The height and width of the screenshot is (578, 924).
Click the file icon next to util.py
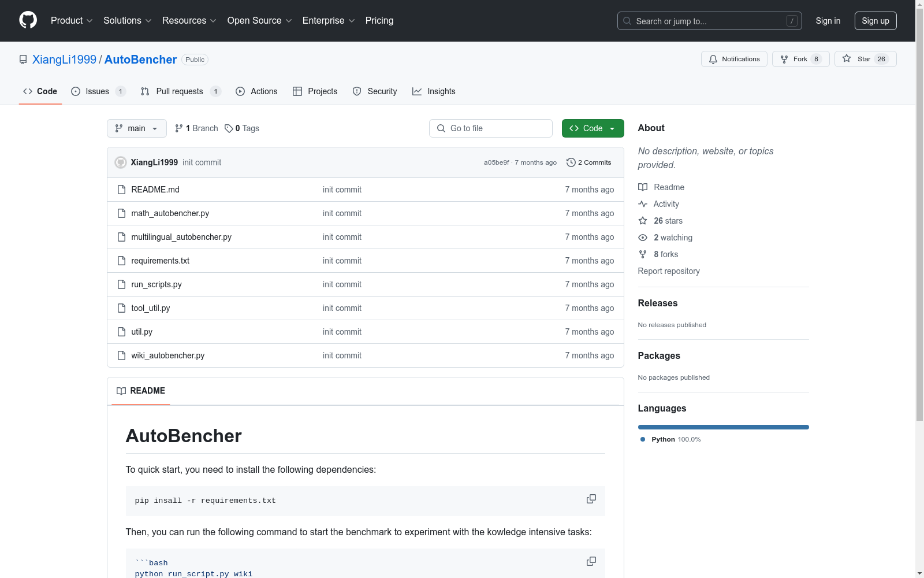121,332
